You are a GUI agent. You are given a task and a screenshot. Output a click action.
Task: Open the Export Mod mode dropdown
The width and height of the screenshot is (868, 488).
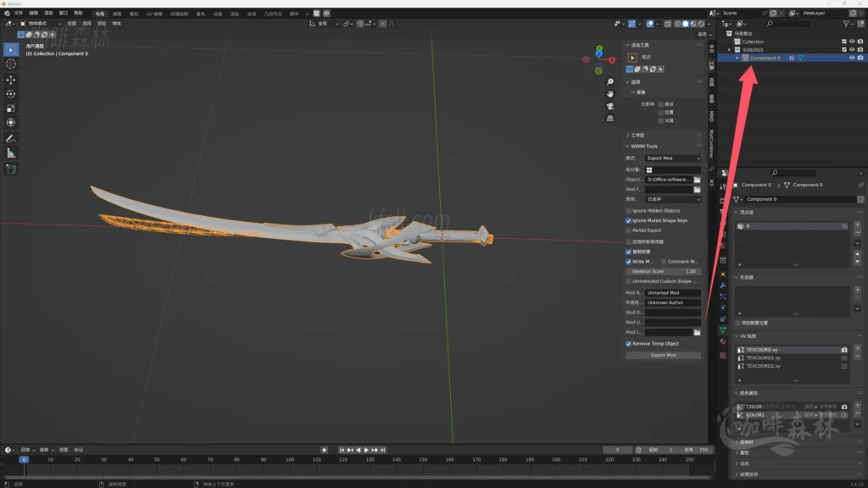pos(673,158)
